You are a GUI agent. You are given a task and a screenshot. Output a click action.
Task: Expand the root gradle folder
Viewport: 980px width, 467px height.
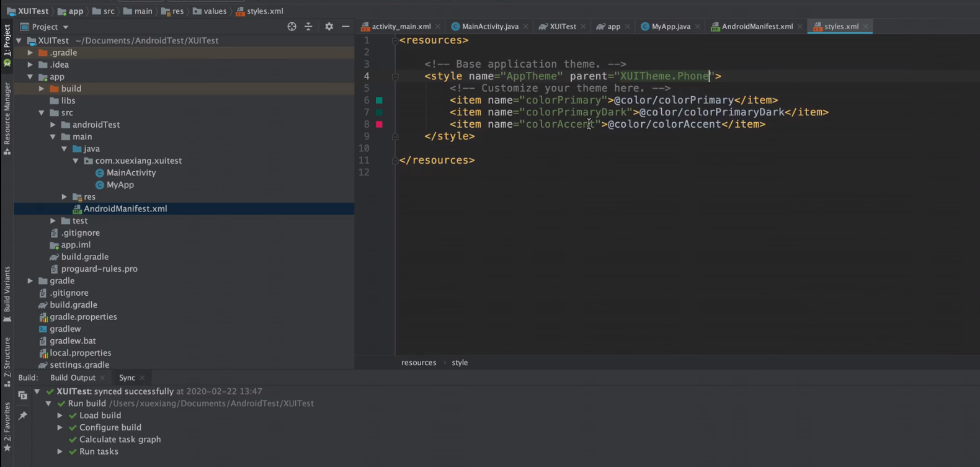coord(30,281)
